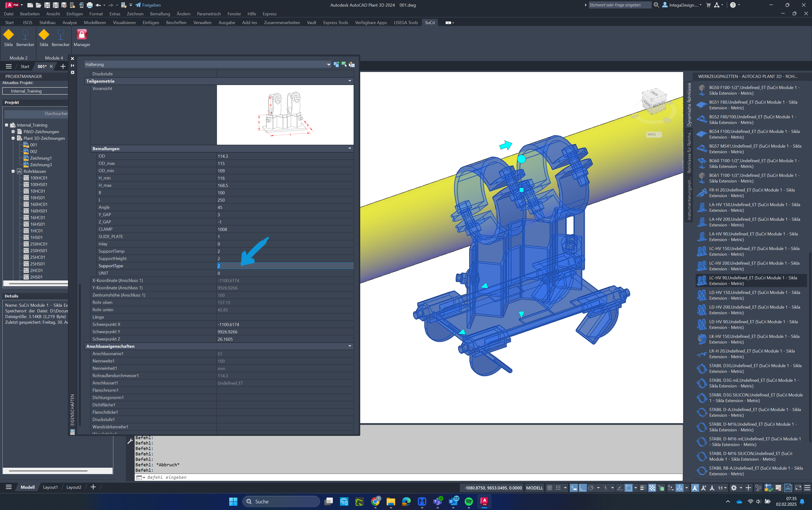The width and height of the screenshot is (812, 510).
Task: Click the print icon in quick access toolbar
Action: [x=89, y=5]
